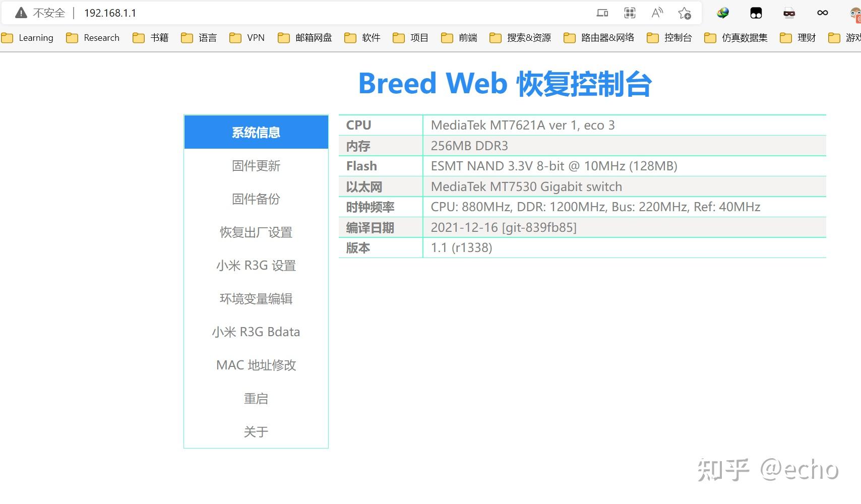Click the address bar URL 192.168.1.1
Screen dimensions: 861x504
click(x=110, y=13)
